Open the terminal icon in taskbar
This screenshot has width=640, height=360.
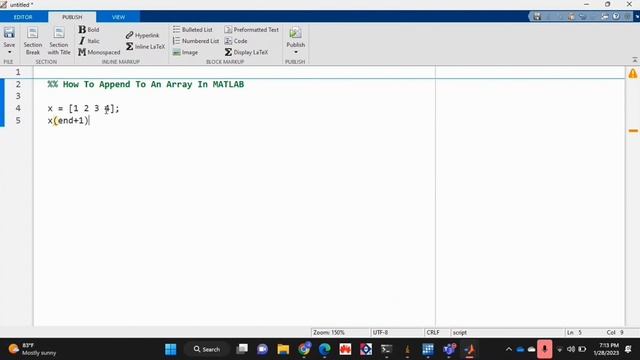coord(386,349)
